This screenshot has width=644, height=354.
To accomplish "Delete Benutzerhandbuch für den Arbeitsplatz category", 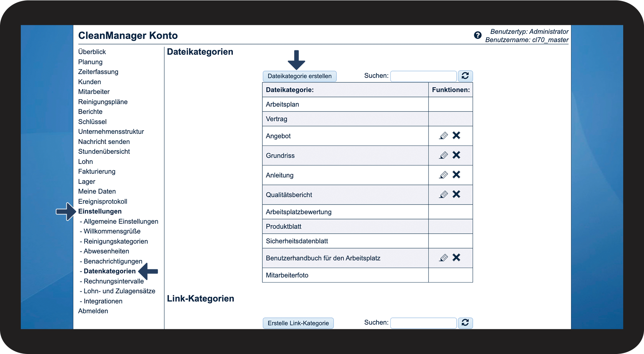I will [x=456, y=257].
